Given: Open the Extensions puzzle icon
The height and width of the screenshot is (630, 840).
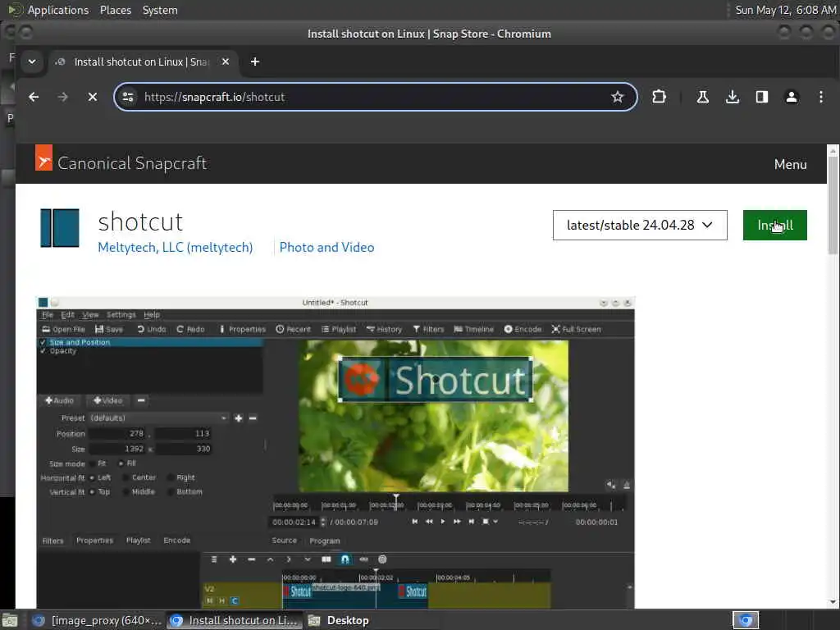Looking at the screenshot, I should point(659,97).
